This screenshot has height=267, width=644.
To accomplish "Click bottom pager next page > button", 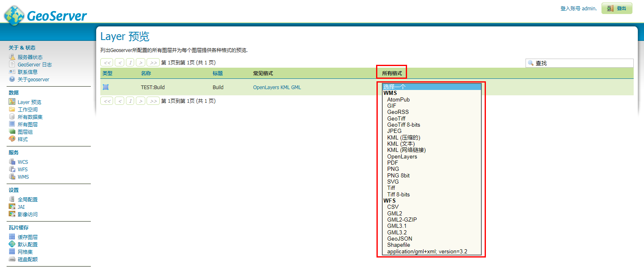I will [x=141, y=101].
